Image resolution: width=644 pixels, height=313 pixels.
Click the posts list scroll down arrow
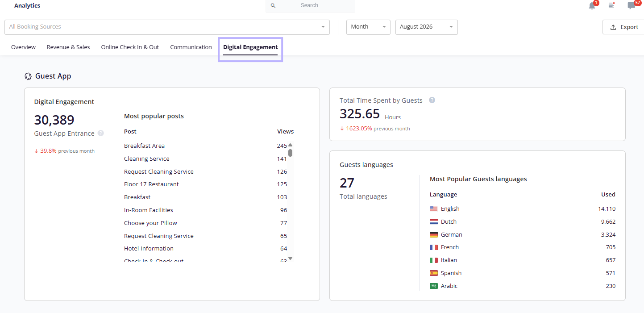click(290, 258)
